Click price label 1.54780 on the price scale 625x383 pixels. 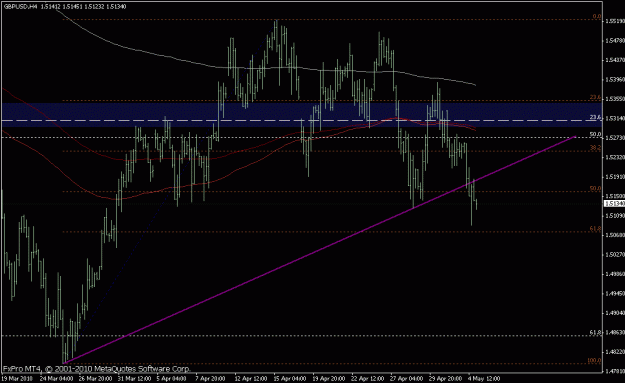tap(615, 41)
